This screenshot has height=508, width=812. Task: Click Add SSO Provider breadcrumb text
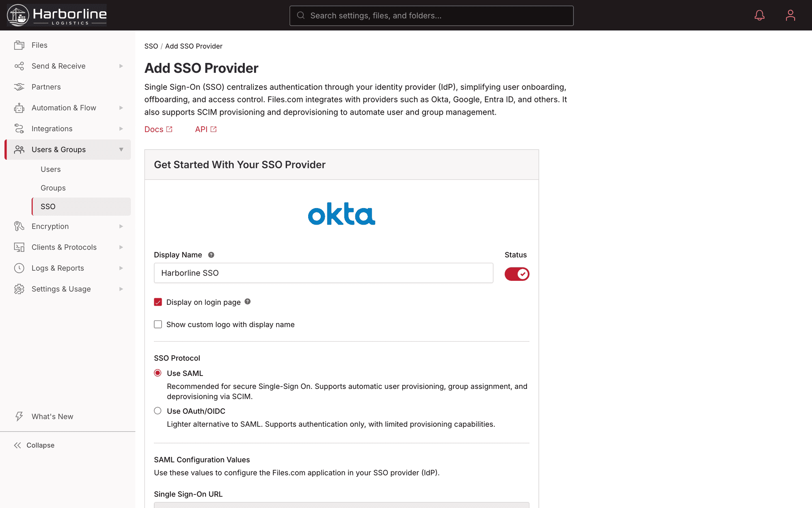coord(194,46)
